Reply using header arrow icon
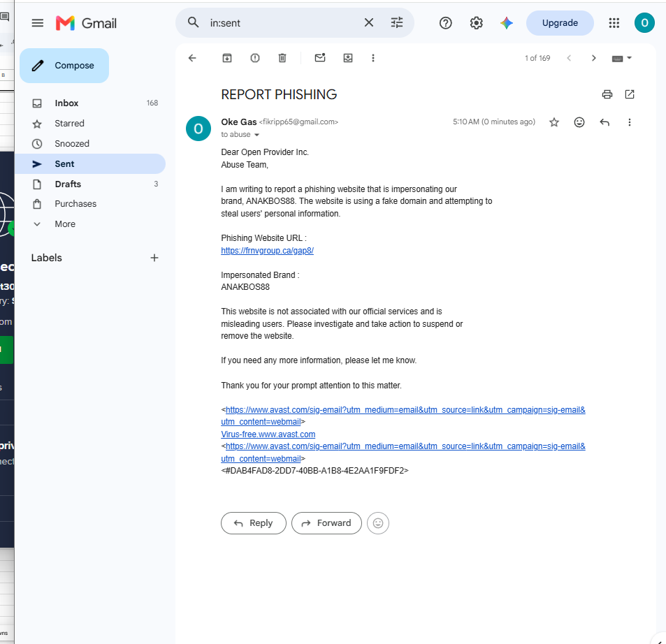Image resolution: width=666 pixels, height=644 pixels. [x=605, y=122]
